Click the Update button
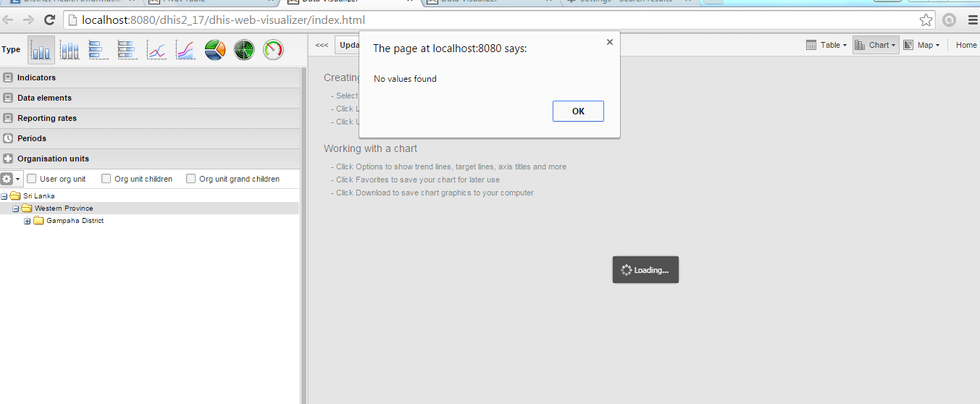The width and height of the screenshot is (980, 404). [x=348, y=45]
